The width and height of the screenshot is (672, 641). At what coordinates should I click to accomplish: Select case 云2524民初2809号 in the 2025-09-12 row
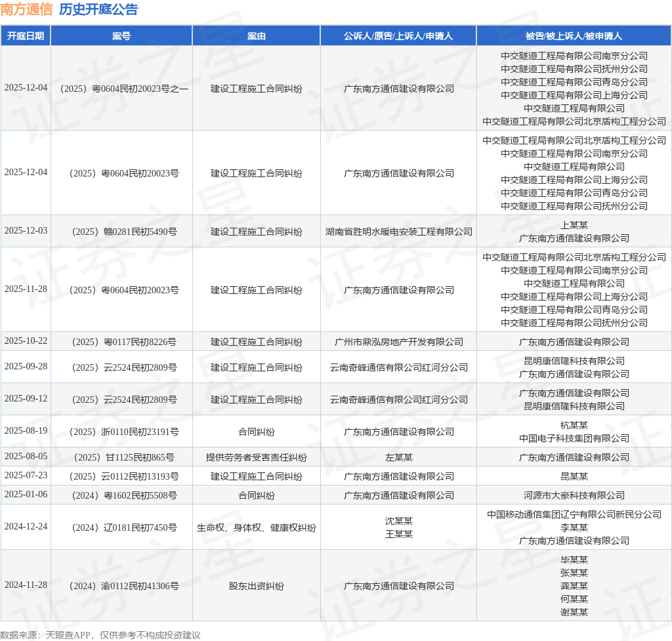coord(121,400)
